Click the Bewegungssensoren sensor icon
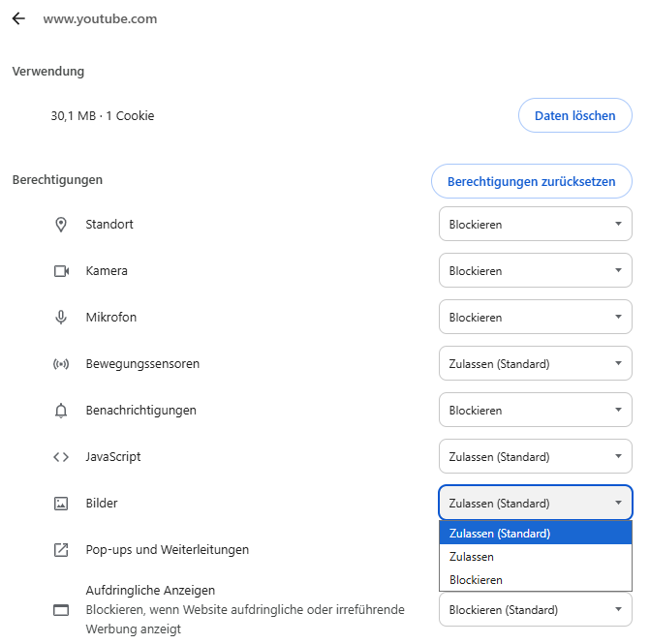The height and width of the screenshot is (644, 650). [61, 364]
